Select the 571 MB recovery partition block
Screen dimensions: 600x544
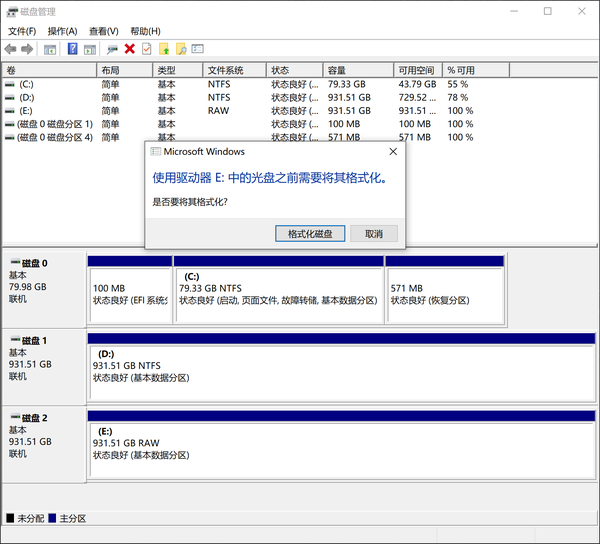click(x=445, y=290)
